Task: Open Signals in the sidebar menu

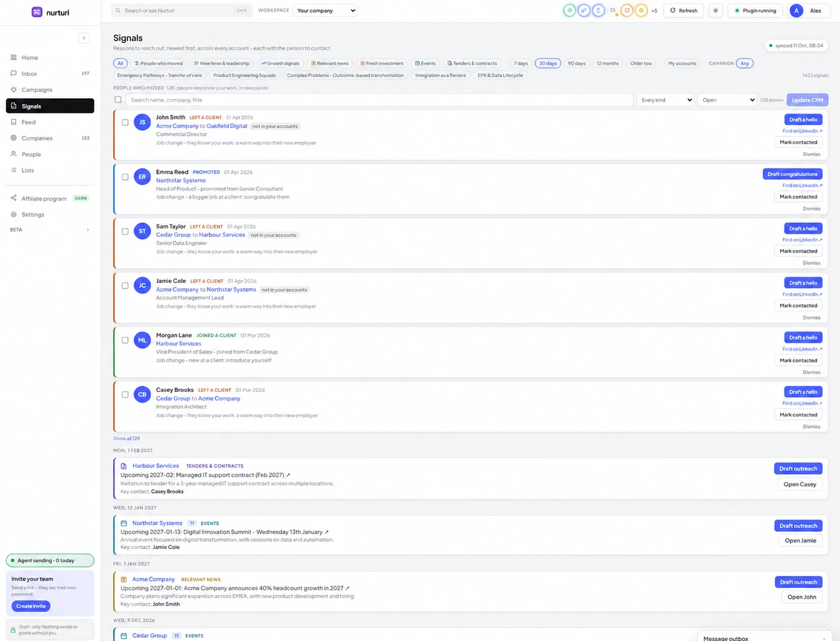Action: (x=50, y=106)
